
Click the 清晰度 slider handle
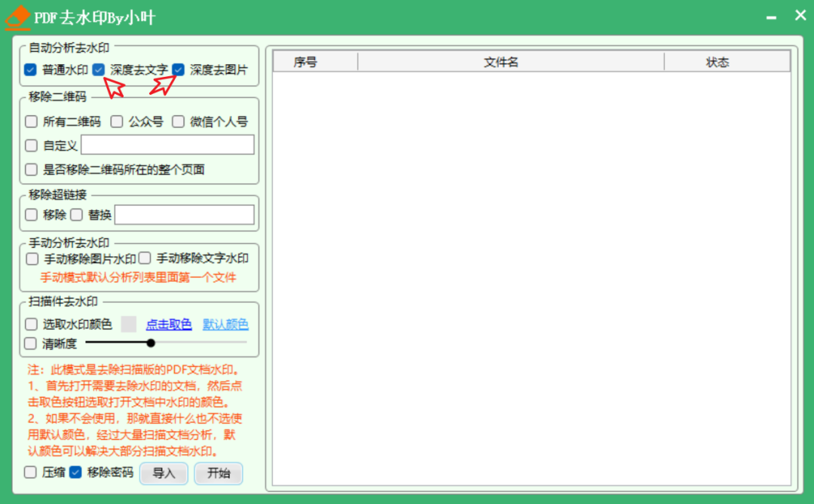click(151, 343)
